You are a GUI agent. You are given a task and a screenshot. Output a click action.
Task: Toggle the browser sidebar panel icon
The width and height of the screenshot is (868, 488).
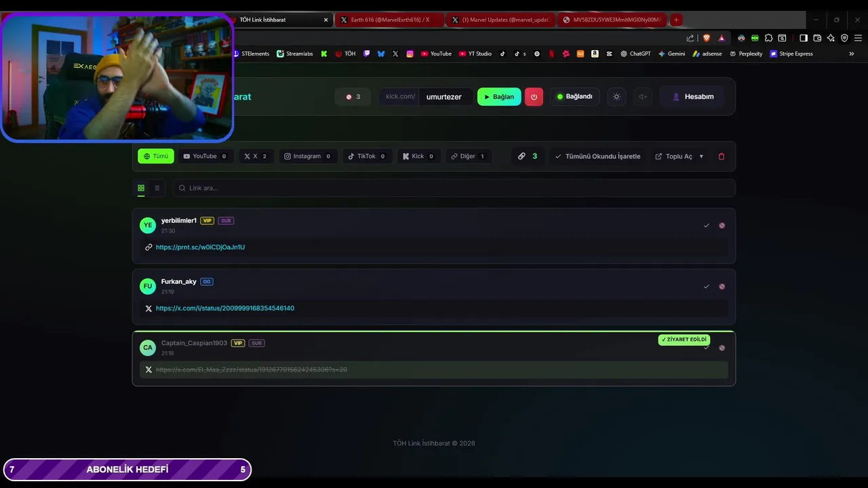(x=804, y=38)
